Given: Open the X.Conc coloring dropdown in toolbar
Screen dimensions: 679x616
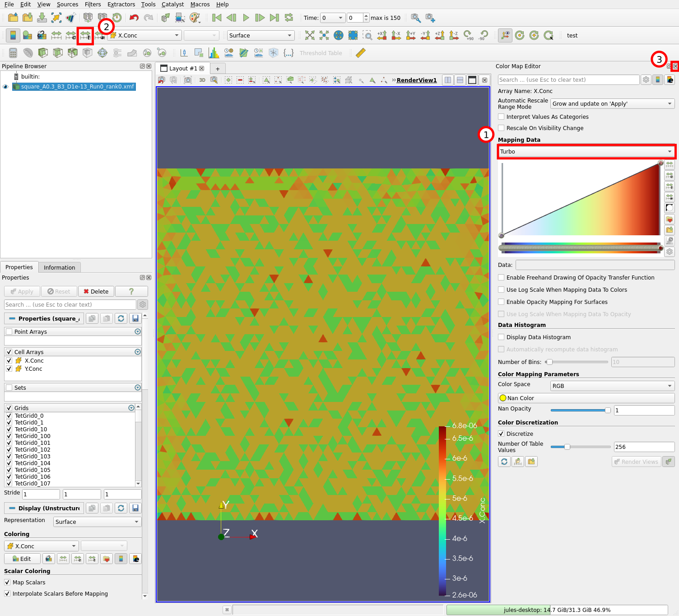Looking at the screenshot, I should coord(144,35).
